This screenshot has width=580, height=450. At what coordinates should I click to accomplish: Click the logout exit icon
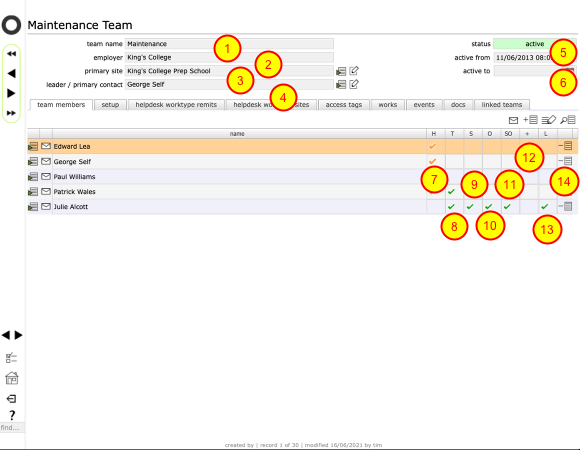click(x=11, y=399)
